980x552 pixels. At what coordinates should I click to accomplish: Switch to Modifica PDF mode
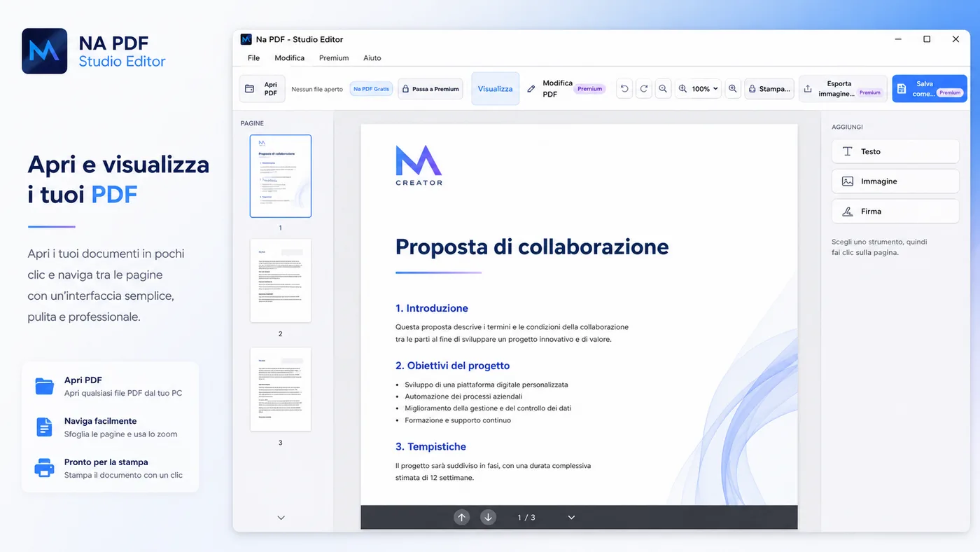(565, 89)
